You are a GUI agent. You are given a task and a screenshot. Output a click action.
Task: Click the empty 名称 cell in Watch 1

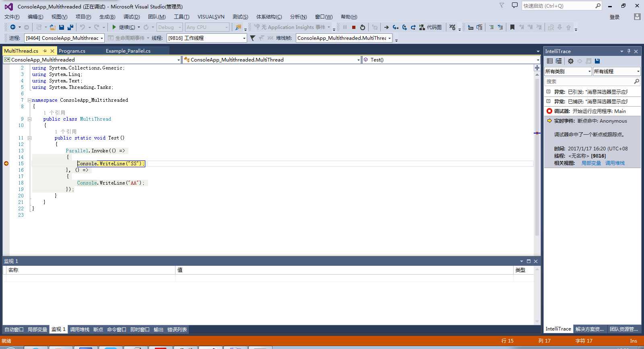point(91,278)
